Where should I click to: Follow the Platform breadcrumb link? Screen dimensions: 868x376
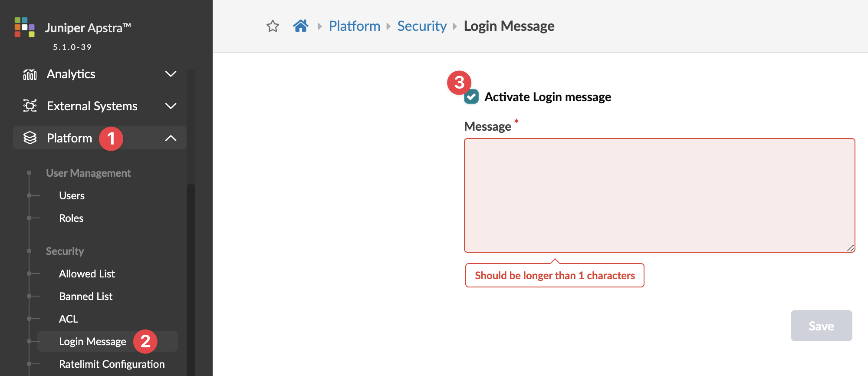(x=354, y=26)
